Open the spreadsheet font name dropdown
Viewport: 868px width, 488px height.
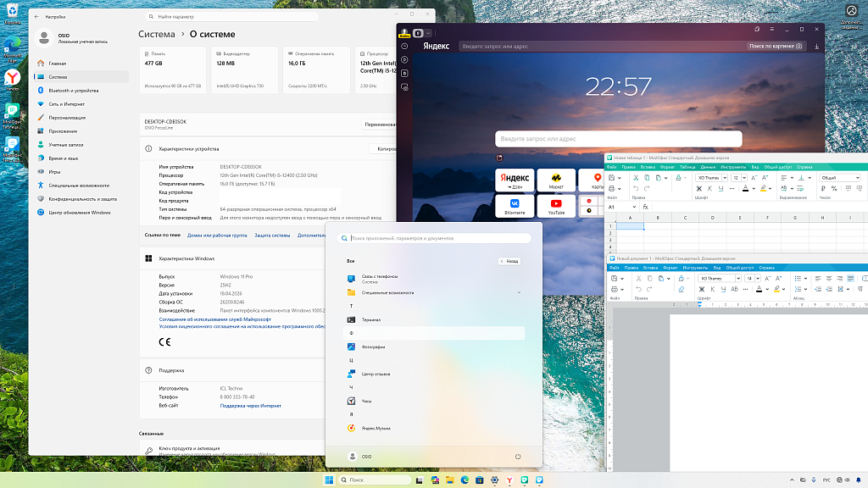(x=725, y=178)
